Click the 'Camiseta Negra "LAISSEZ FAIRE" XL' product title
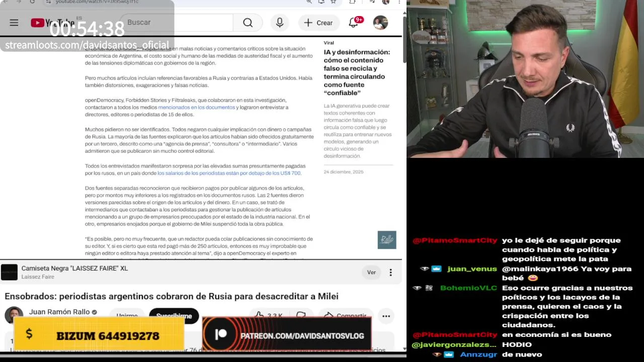This screenshot has height=362, width=644. click(74, 268)
